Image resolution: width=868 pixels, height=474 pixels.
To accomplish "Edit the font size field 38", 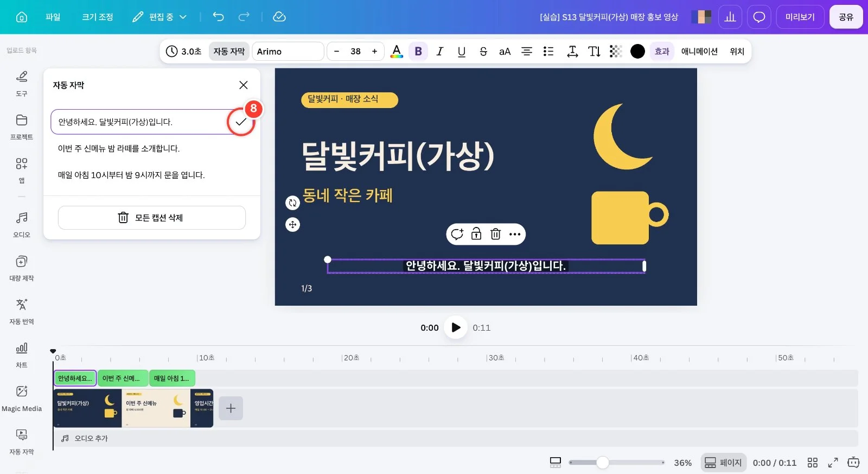I will pos(355,51).
